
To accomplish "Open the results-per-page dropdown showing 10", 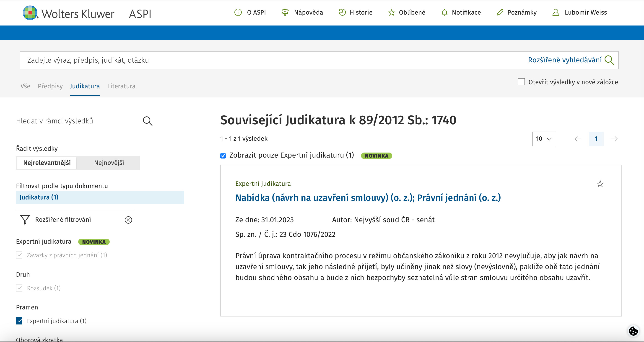I will [544, 139].
